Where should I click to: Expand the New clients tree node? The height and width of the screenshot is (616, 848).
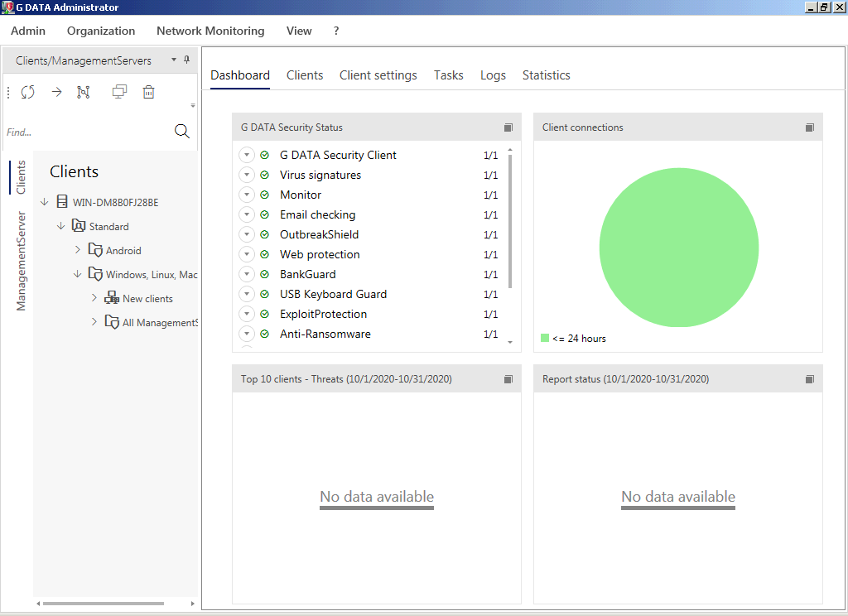pyautogui.click(x=94, y=298)
